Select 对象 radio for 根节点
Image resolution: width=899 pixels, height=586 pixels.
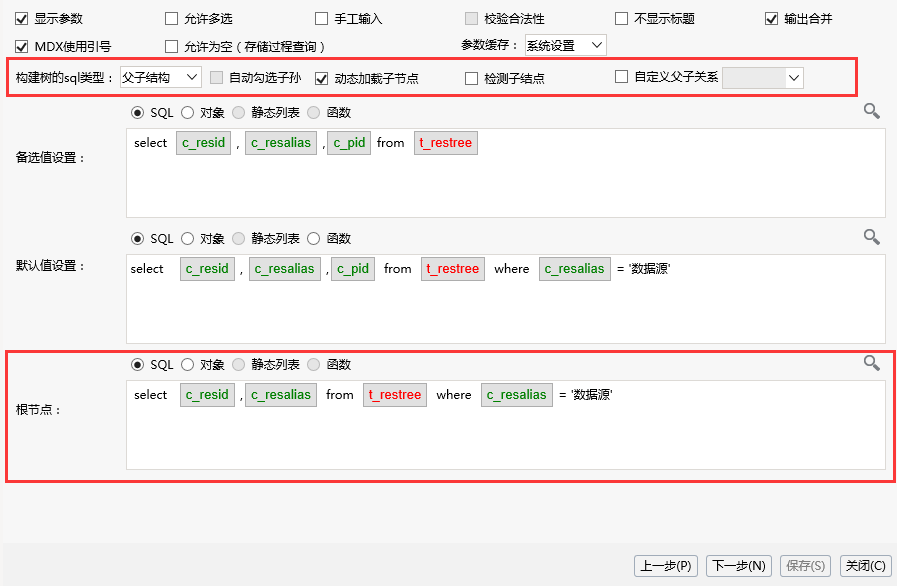187,365
